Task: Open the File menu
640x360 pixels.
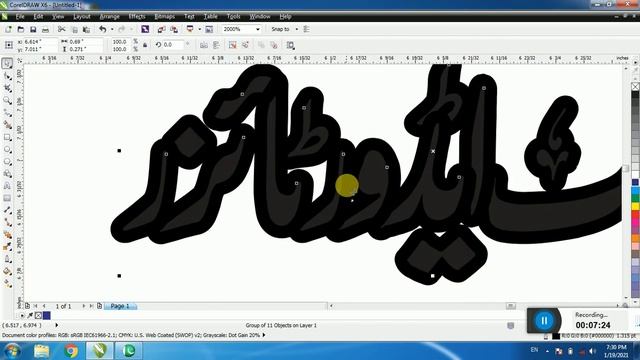Action: pyautogui.click(x=20, y=16)
